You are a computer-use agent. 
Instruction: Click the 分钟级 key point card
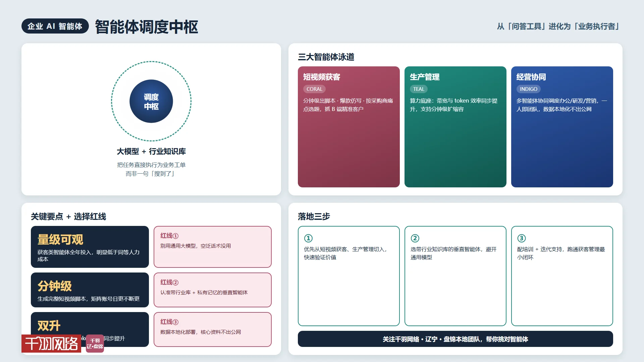[90, 290]
